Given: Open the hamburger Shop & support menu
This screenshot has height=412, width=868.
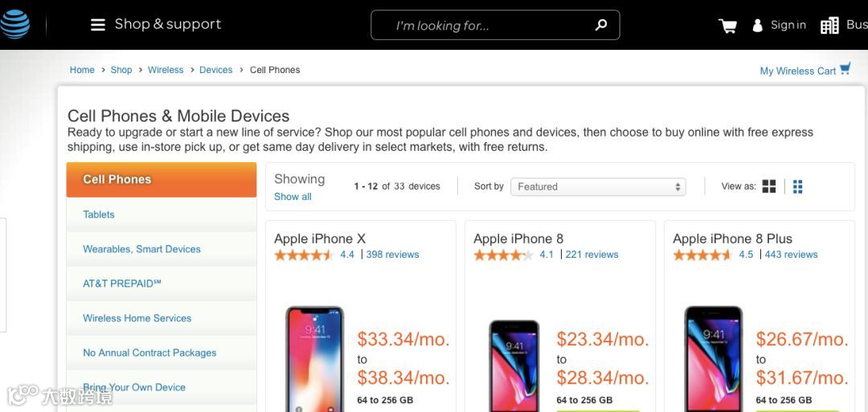Looking at the screenshot, I should point(98,25).
